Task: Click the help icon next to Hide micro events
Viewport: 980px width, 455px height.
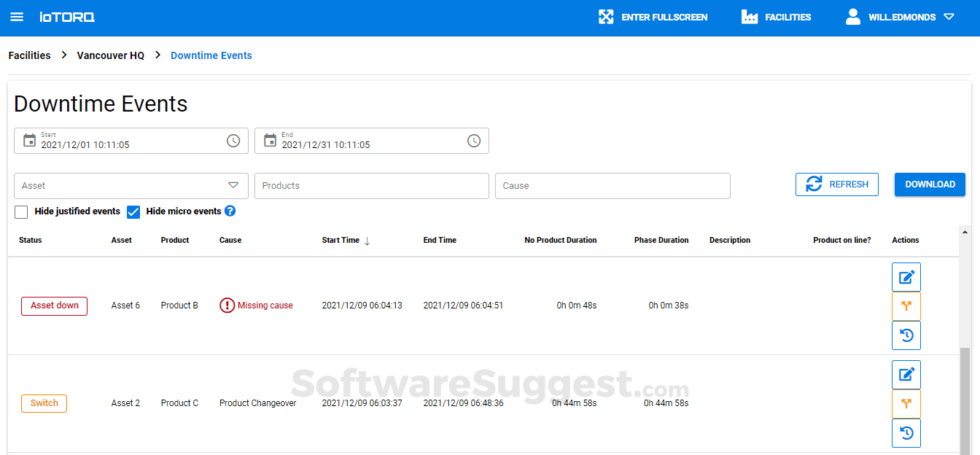Action: coord(230,211)
